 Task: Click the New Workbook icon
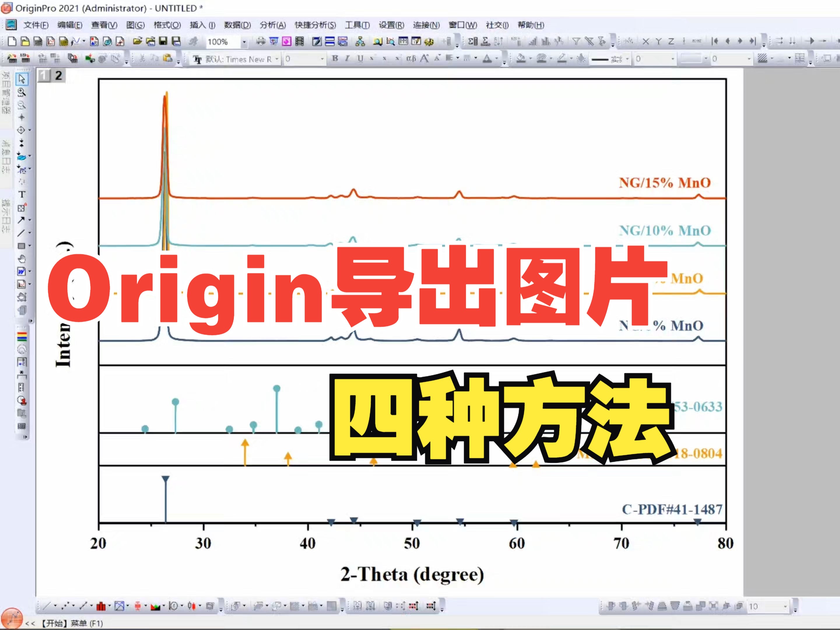(x=38, y=41)
